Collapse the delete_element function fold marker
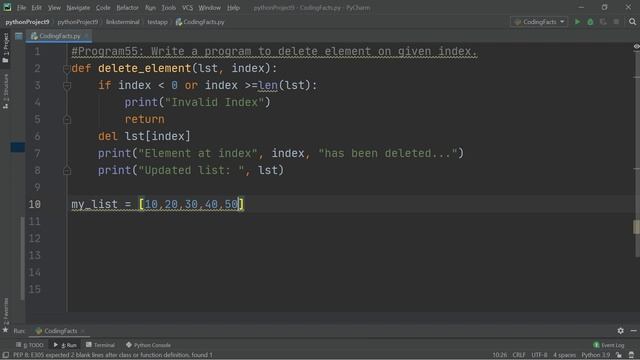 coord(67,69)
